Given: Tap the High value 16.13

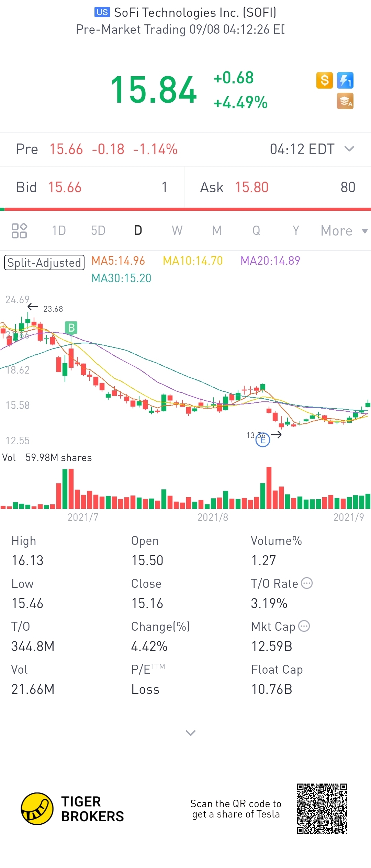Looking at the screenshot, I should coord(27,561).
